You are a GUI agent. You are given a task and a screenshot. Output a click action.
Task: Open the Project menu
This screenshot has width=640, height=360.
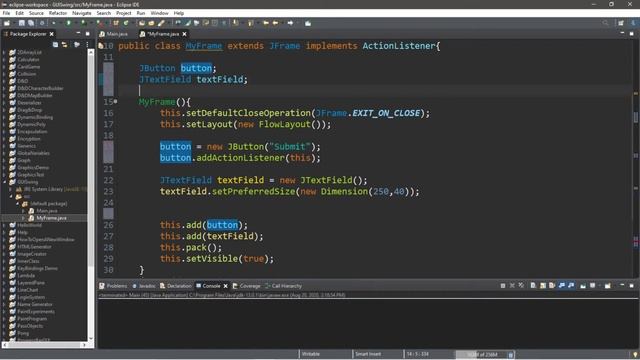point(123,13)
